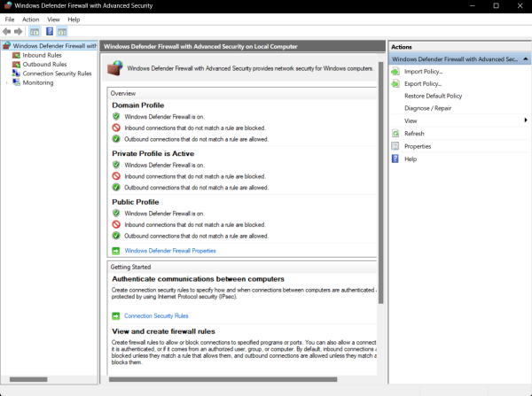Open the Windows Defender Firewall Properties link
The height and width of the screenshot is (396, 532).
170,251
